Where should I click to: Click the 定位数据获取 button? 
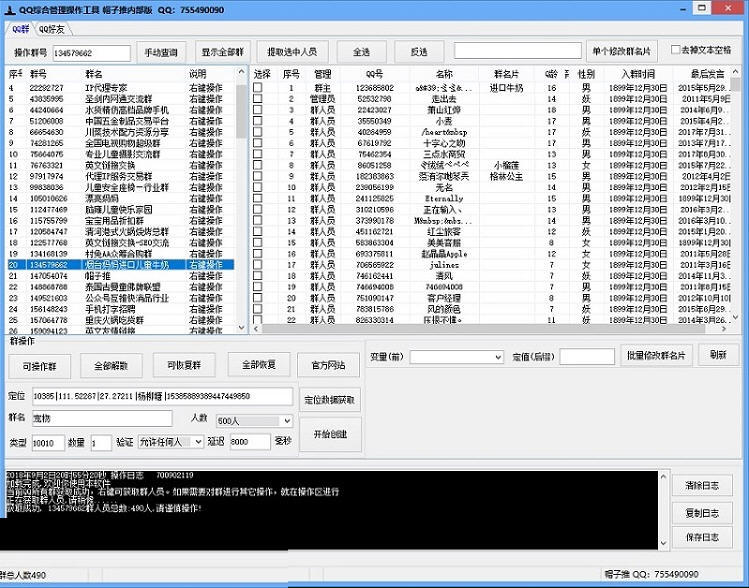click(x=330, y=400)
